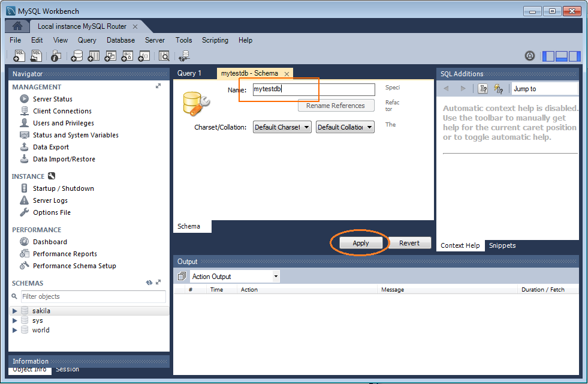Open the Default Charset dropdown
The height and width of the screenshot is (384, 588).
point(282,127)
